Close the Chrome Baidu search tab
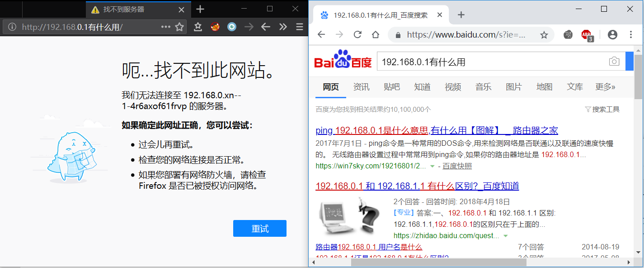This screenshot has width=644, height=268. [440, 15]
